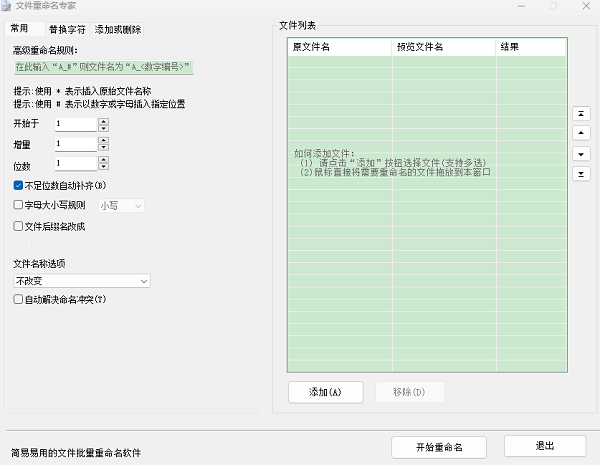The image size is (600, 465).
Task: Click the app icon in title bar
Action: (8, 6)
